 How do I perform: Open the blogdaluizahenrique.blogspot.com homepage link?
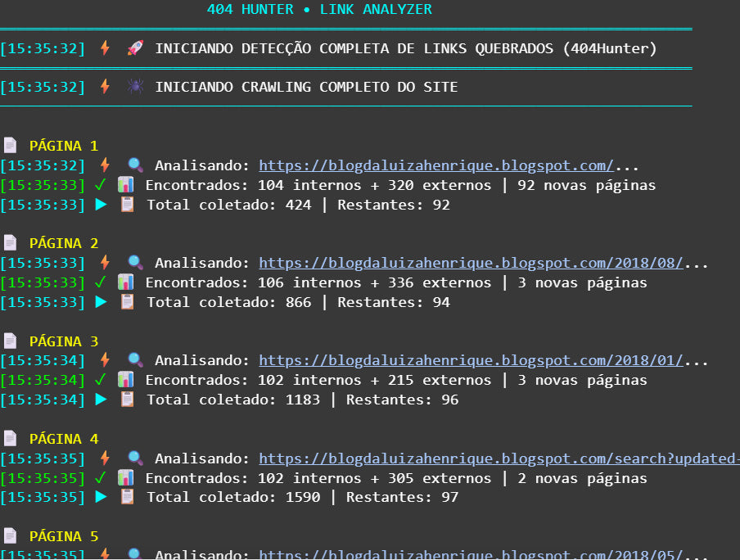(435, 165)
